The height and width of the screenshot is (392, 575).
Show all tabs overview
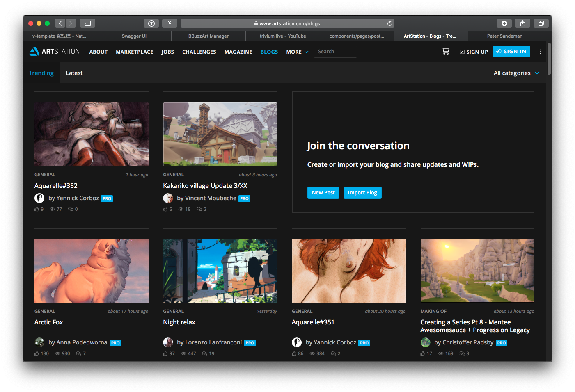pos(541,23)
